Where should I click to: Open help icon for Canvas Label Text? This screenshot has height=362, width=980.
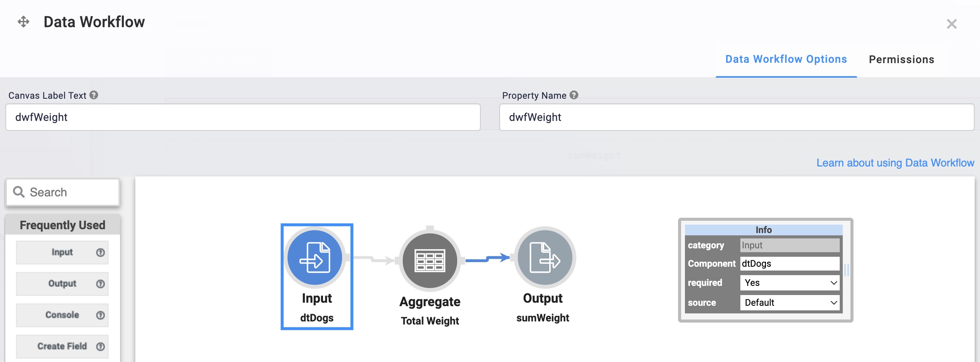click(94, 95)
